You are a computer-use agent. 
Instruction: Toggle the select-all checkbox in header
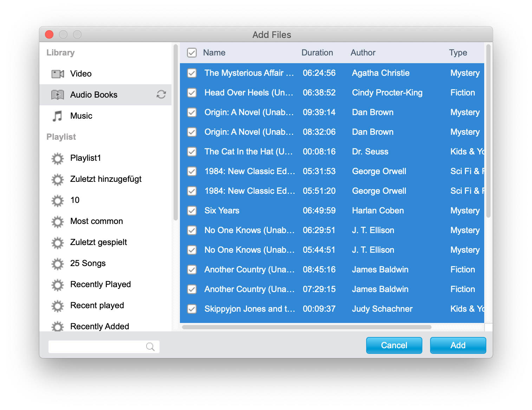(x=192, y=53)
